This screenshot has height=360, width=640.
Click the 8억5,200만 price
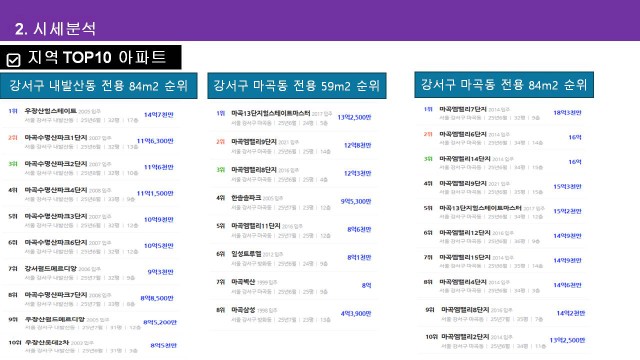pyautogui.click(x=160, y=322)
